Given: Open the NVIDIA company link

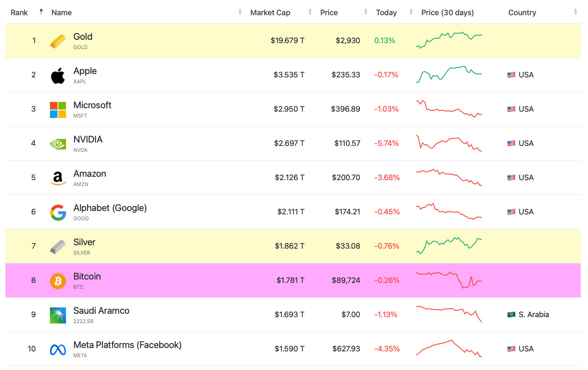Looking at the screenshot, I should tap(88, 140).
